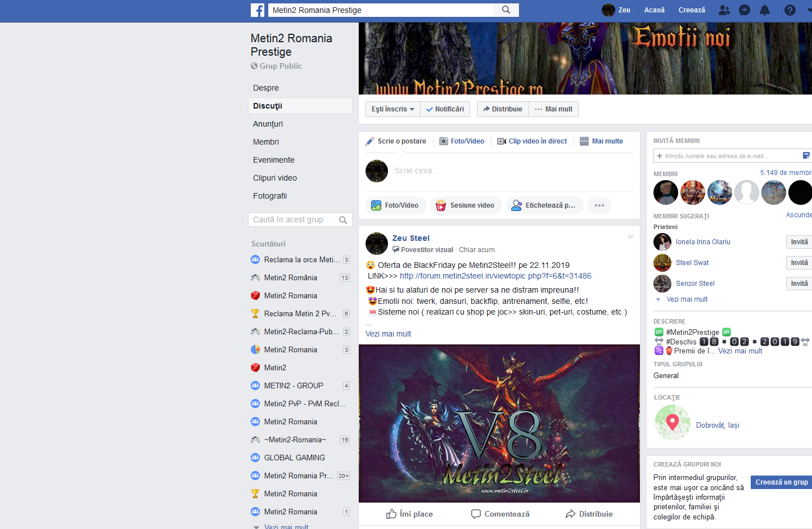Screen dimensions: 812x529
Task: Toggle the Notificări checkmark button
Action: [445, 109]
